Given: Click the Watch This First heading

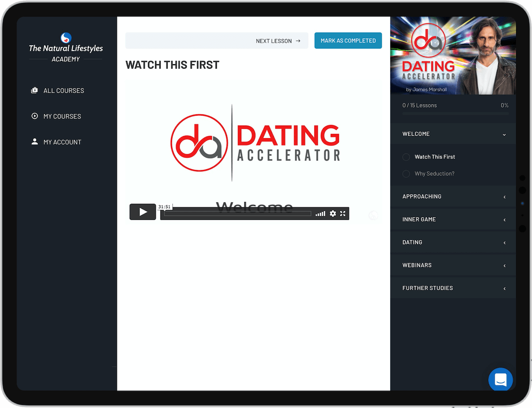Looking at the screenshot, I should pos(172,65).
